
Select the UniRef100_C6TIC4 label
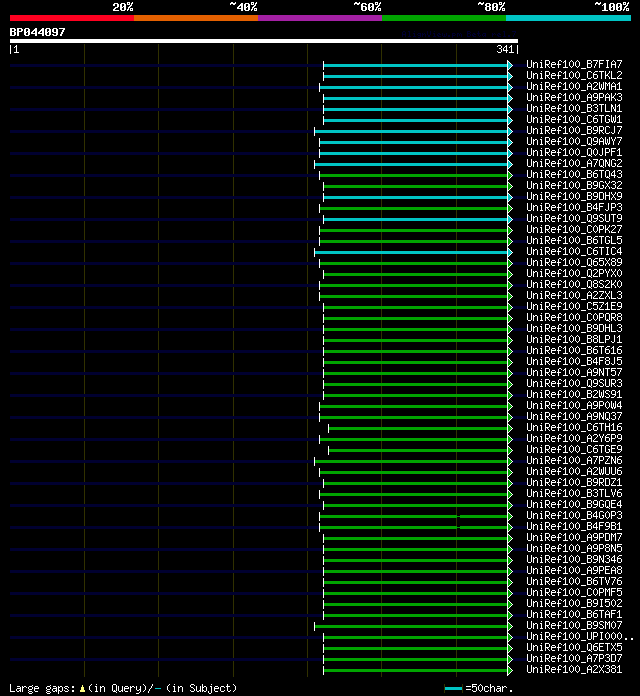(574, 251)
